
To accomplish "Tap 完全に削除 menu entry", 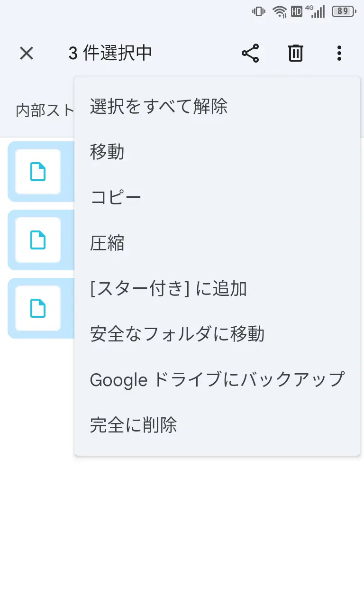I will (x=133, y=425).
